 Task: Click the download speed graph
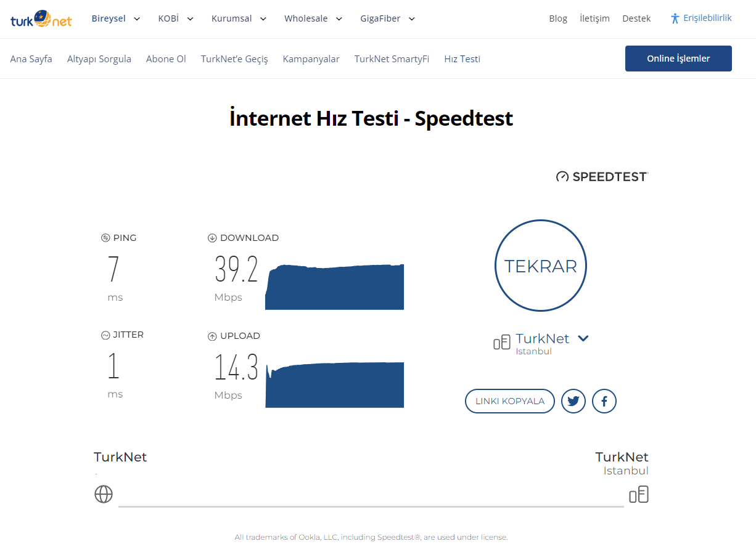(335, 287)
